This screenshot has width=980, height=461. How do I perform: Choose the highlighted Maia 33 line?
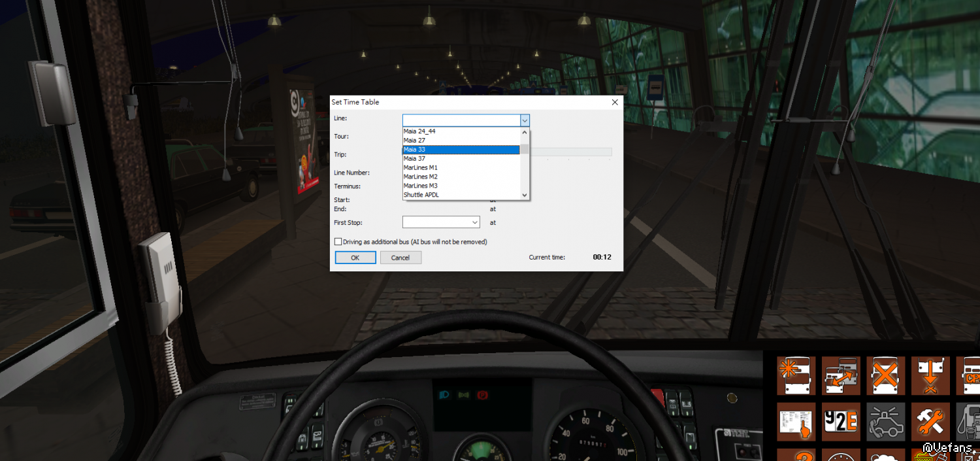[x=461, y=150]
